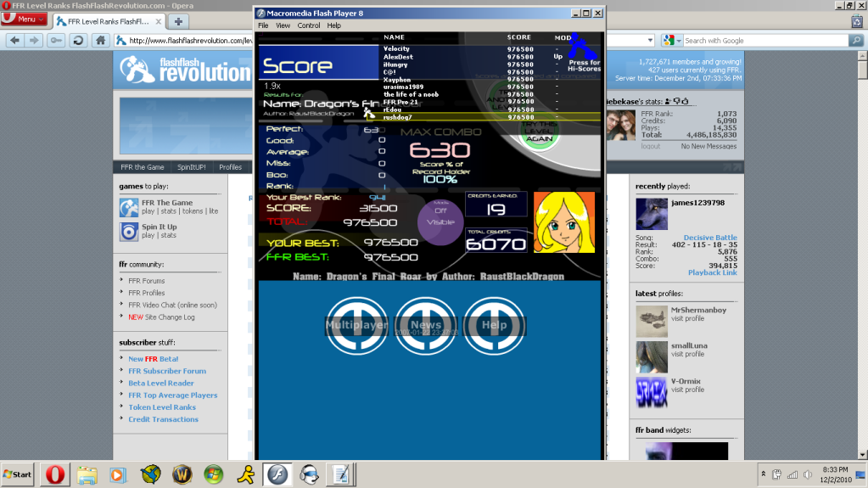Click the Opera wand password key icon
The height and width of the screenshot is (488, 868).
(x=57, y=40)
